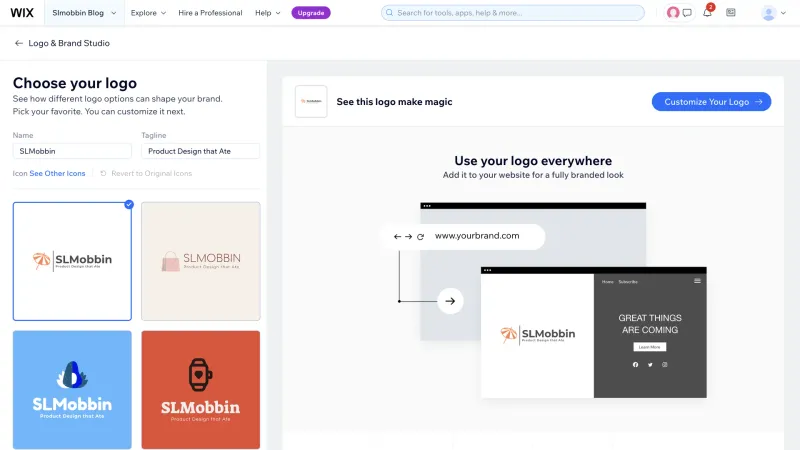Select the red smartwatch logo option
This screenshot has height=450, width=800.
[201, 390]
